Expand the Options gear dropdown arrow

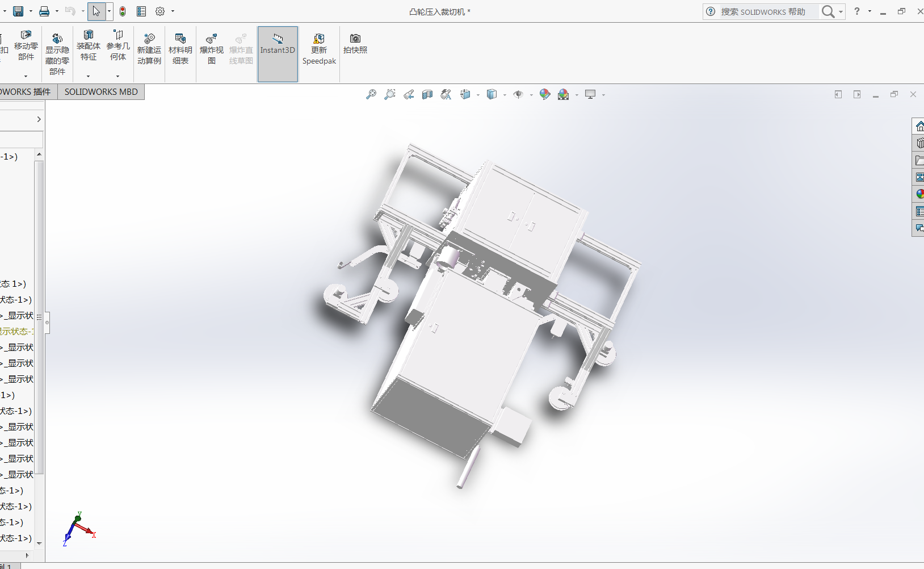(x=173, y=11)
